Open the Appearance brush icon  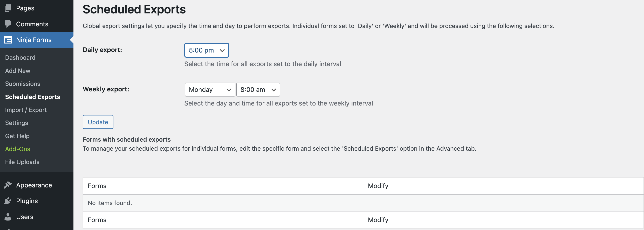click(x=8, y=185)
